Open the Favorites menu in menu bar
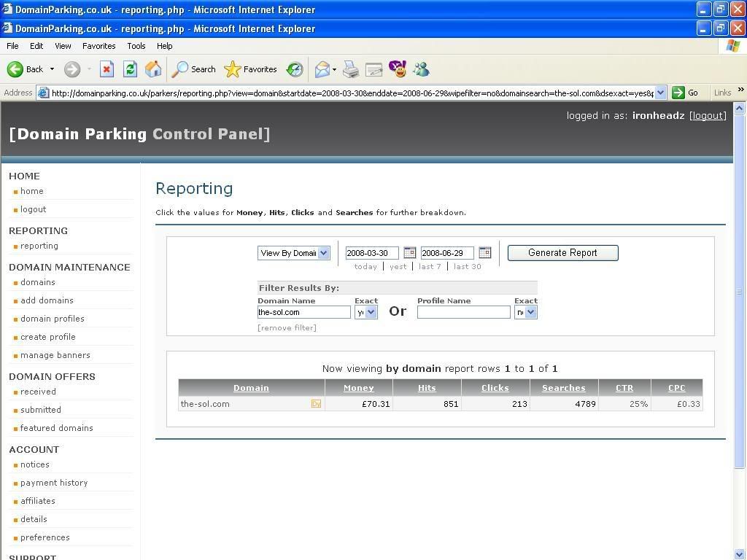The width and height of the screenshot is (747, 560). [x=98, y=46]
